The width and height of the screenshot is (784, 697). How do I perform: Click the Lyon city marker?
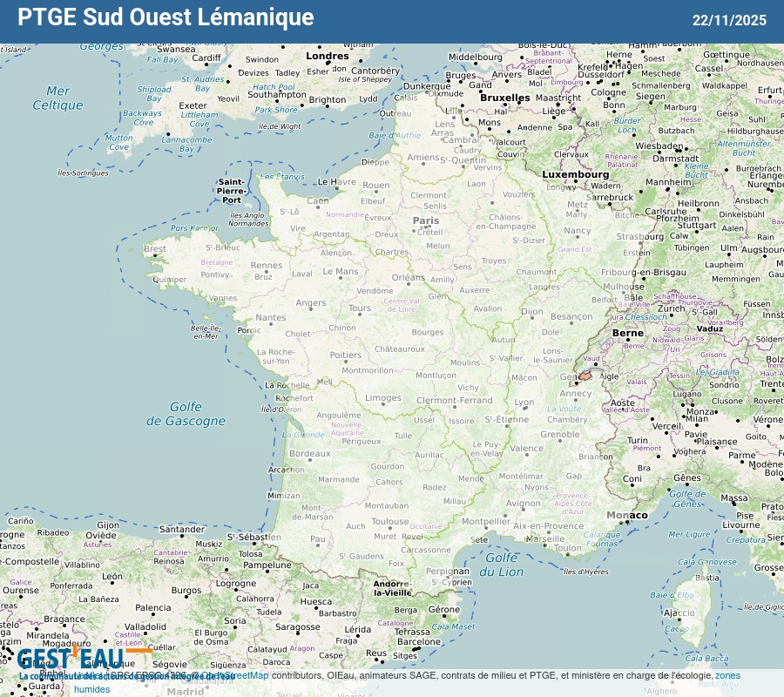524,409
